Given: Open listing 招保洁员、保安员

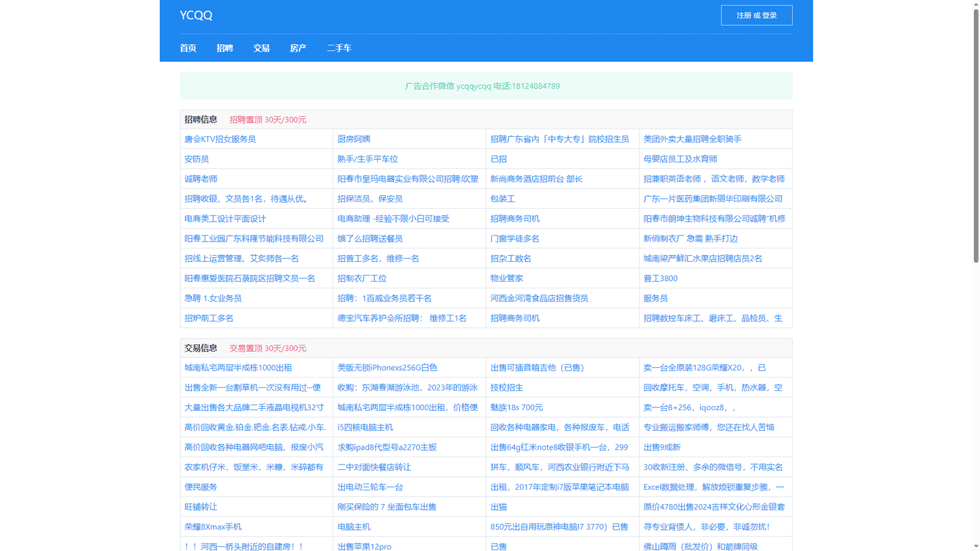Looking at the screenshot, I should (x=370, y=199).
